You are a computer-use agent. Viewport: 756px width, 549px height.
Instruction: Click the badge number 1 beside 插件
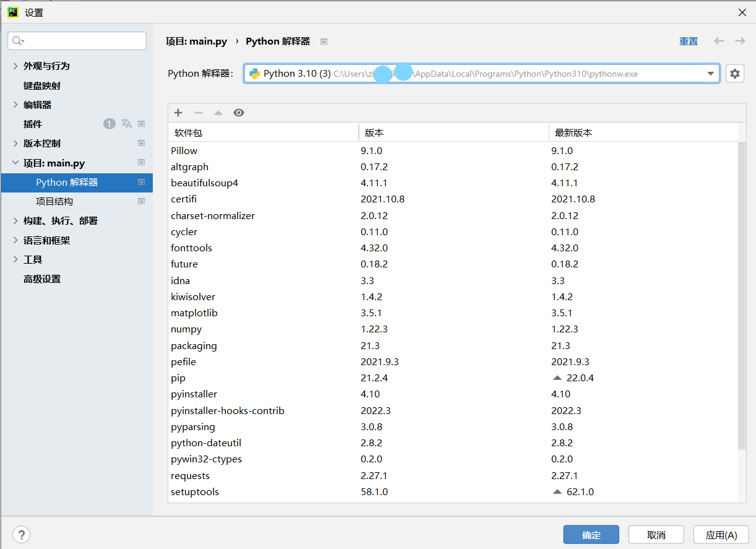click(110, 124)
